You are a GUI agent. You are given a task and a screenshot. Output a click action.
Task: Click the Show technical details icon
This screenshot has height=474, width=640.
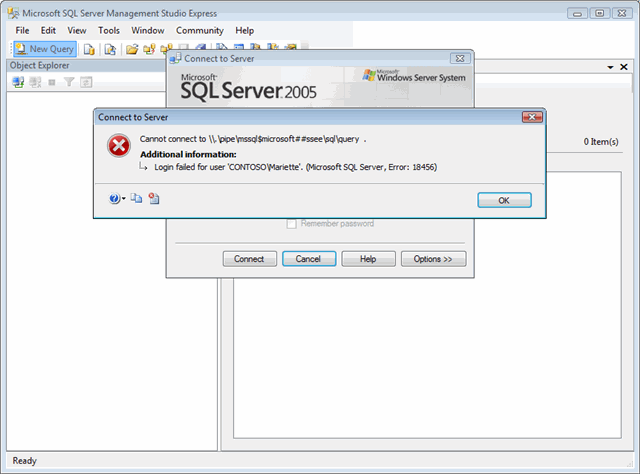click(x=154, y=198)
